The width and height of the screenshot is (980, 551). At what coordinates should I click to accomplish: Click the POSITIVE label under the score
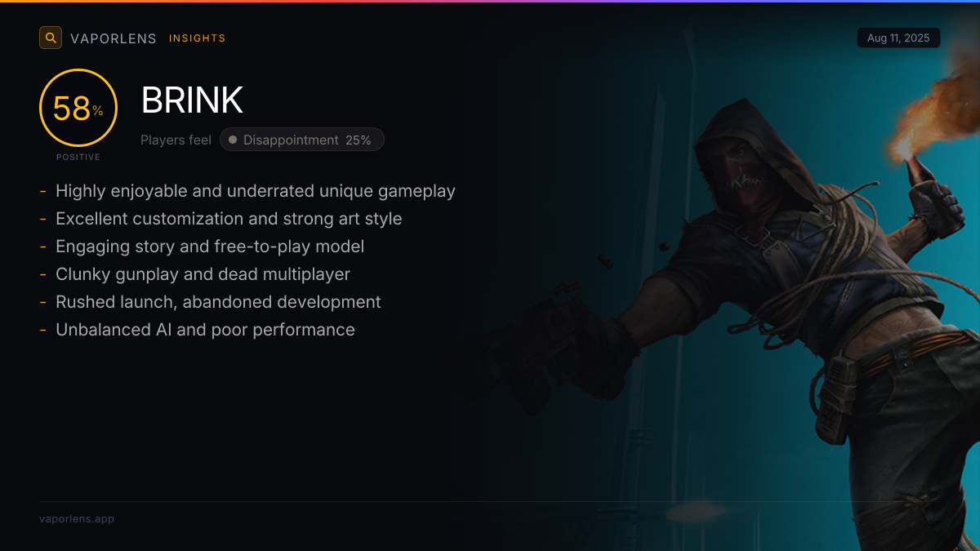point(78,157)
